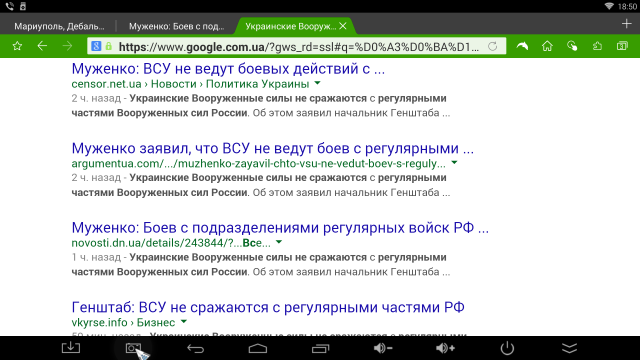Viewport: 640px width, 360px height.
Task: Go forward using the right arrow
Action: tap(67, 46)
